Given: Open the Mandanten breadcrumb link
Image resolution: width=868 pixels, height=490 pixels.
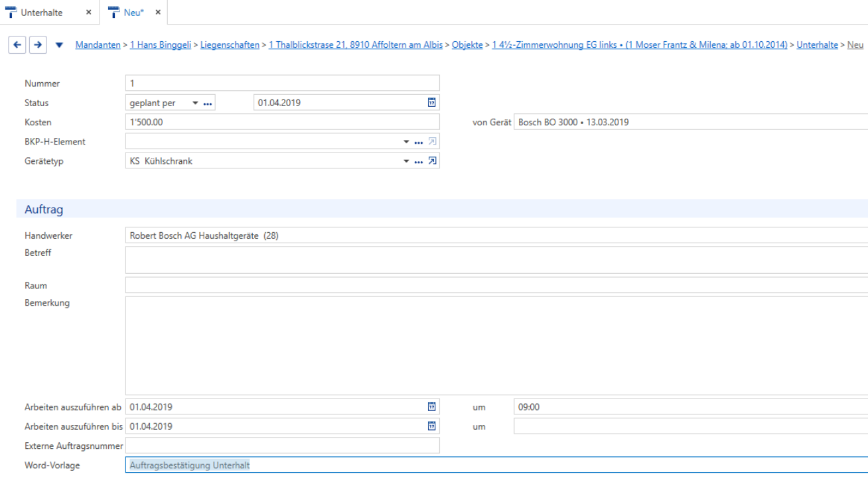Looking at the screenshot, I should pyautogui.click(x=98, y=44).
